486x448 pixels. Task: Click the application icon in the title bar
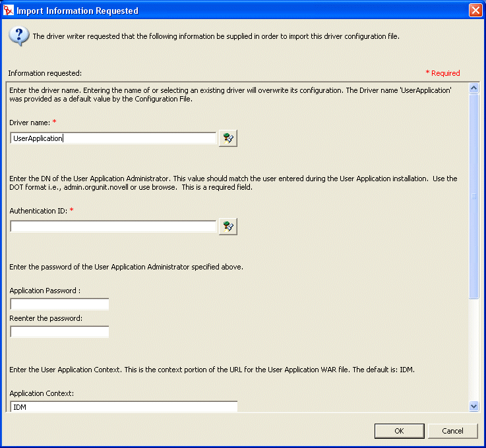[9, 11]
